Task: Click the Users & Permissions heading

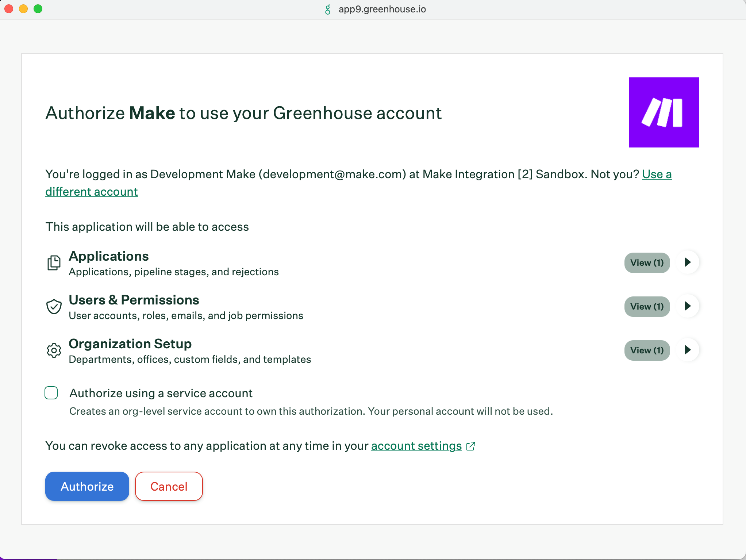Action: tap(134, 300)
